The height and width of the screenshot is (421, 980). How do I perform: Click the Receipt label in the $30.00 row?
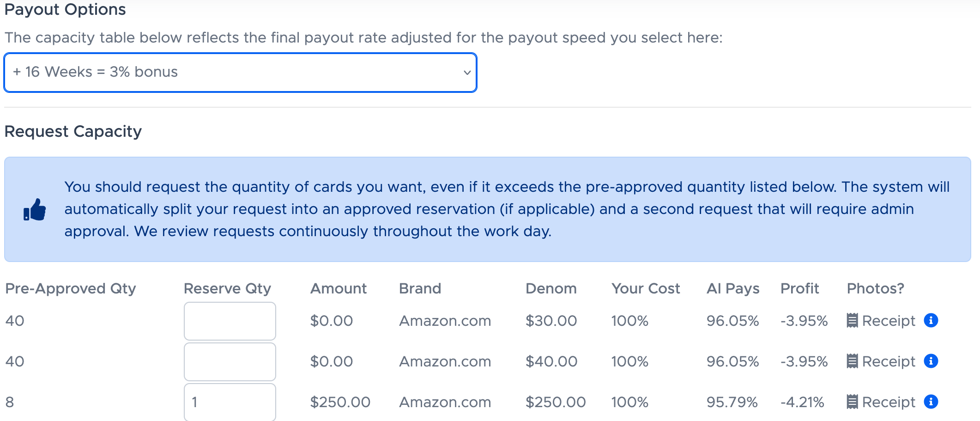[888, 321]
